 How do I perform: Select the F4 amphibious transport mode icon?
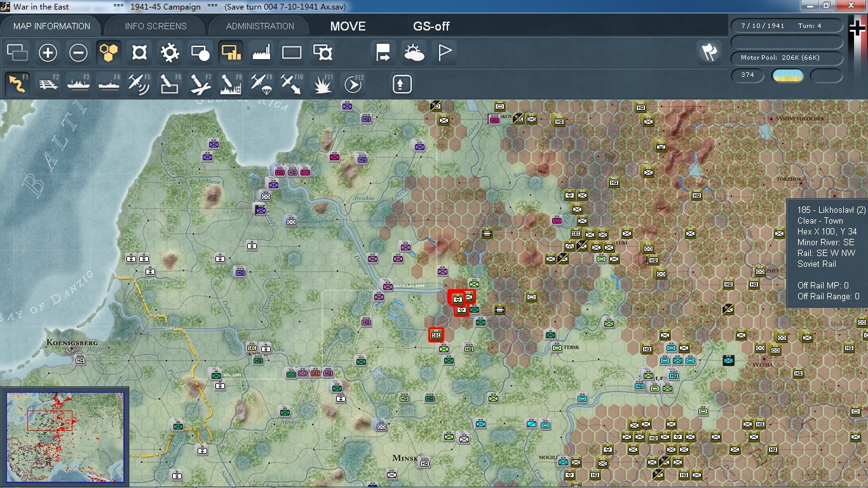pyautogui.click(x=109, y=84)
